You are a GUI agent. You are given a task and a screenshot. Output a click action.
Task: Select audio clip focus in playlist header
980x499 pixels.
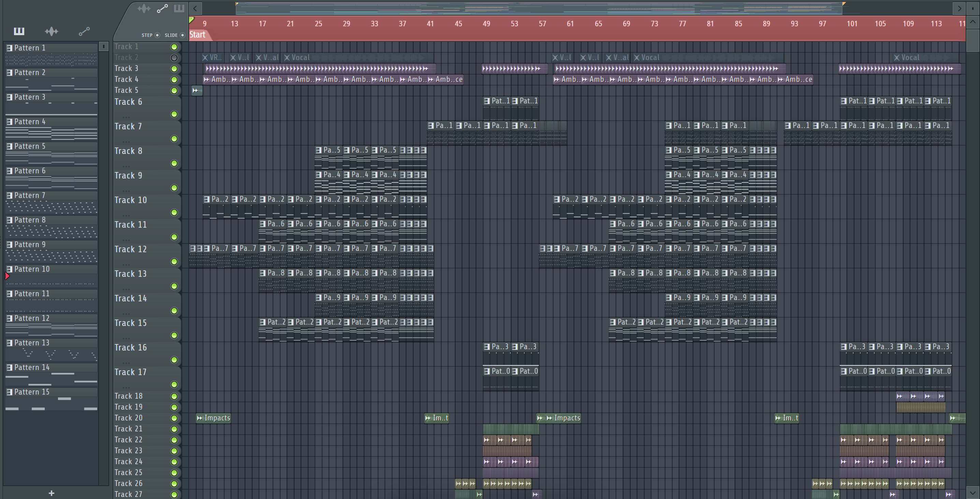coord(144,9)
